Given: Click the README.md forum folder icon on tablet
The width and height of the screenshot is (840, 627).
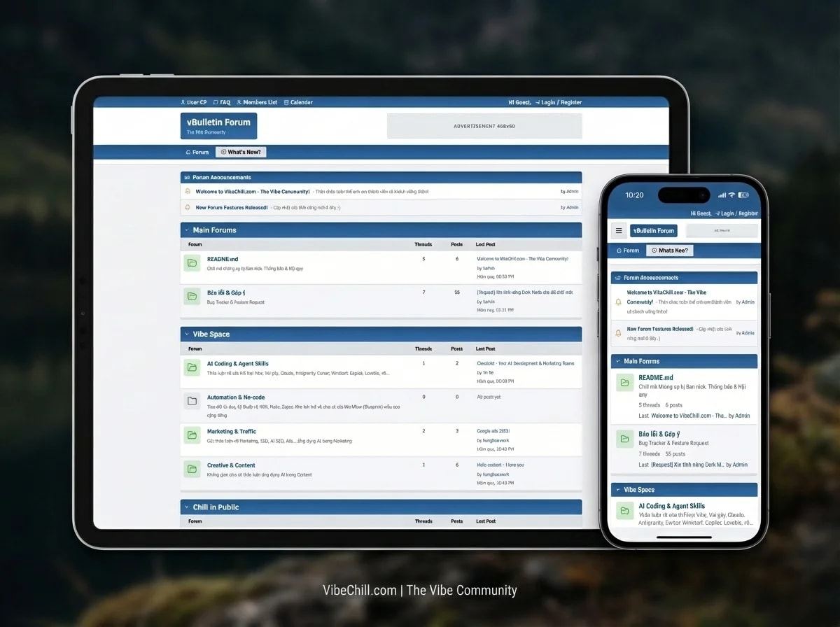Looking at the screenshot, I should click(x=192, y=263).
